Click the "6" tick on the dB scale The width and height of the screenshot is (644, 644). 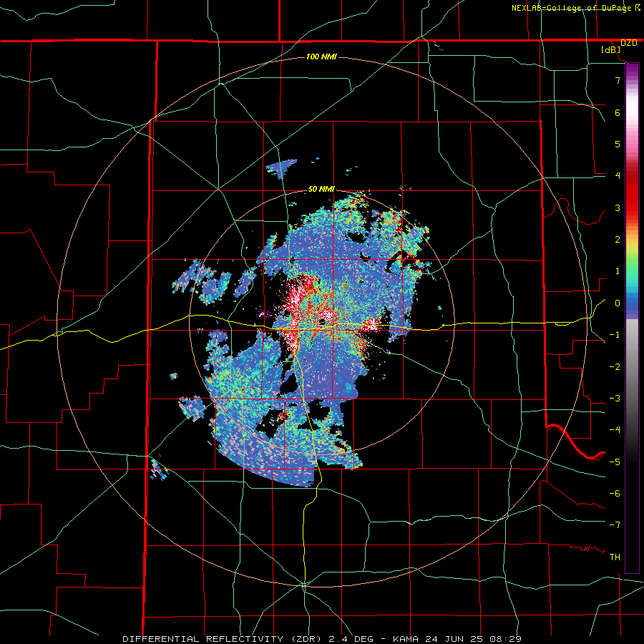[x=618, y=112]
